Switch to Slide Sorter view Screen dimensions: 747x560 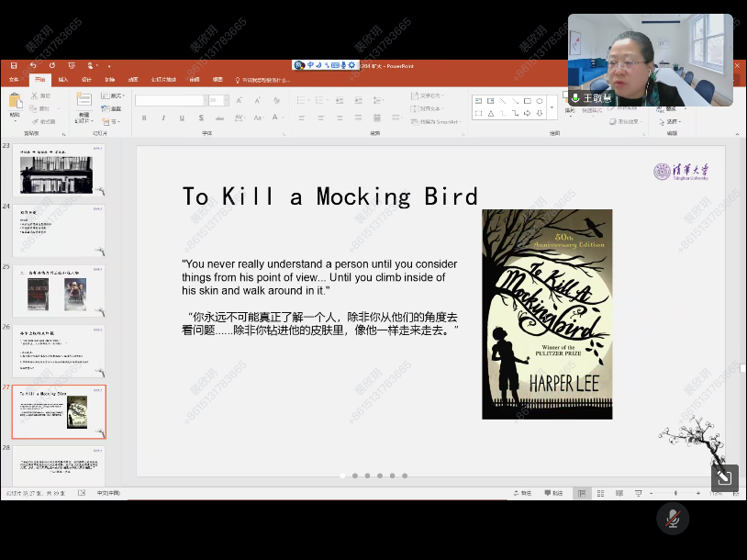pyautogui.click(x=600, y=493)
